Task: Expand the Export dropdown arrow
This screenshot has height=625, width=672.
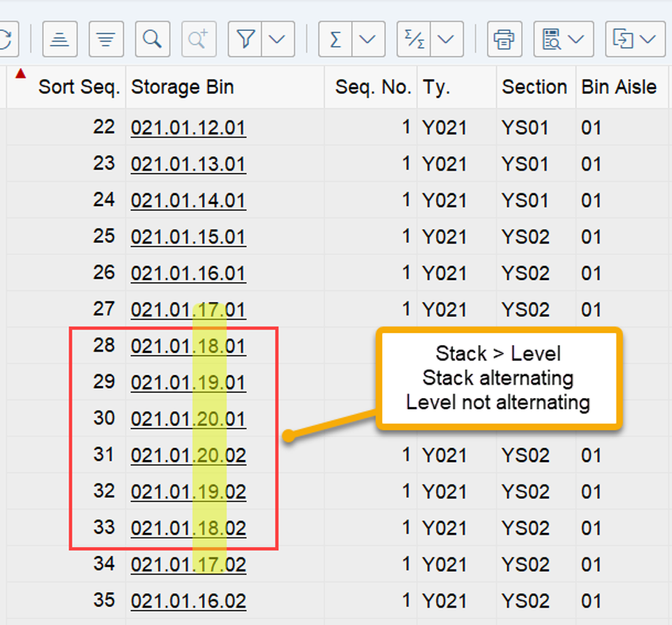Action: pos(647,40)
